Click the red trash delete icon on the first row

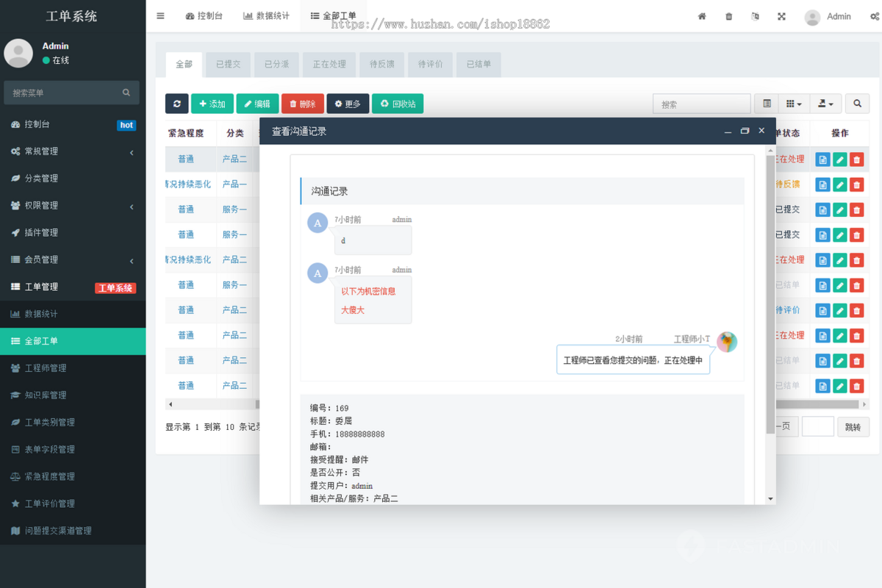coord(856,159)
